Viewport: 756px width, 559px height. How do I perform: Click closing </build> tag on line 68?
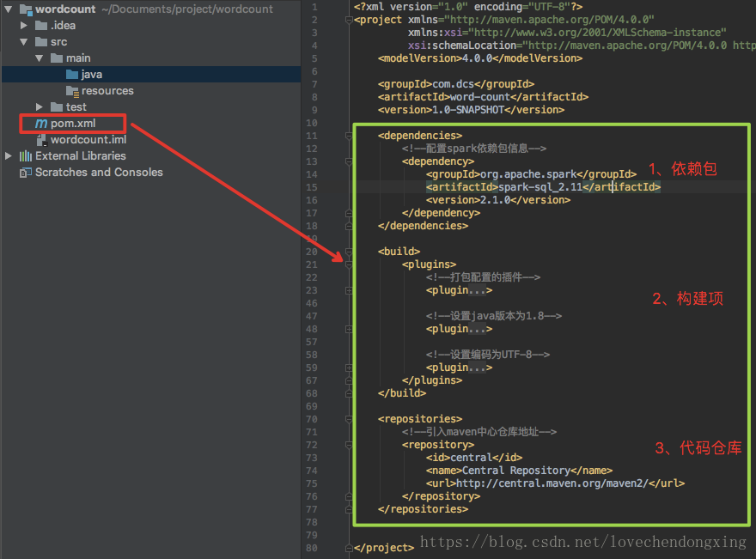pyautogui.click(x=402, y=393)
